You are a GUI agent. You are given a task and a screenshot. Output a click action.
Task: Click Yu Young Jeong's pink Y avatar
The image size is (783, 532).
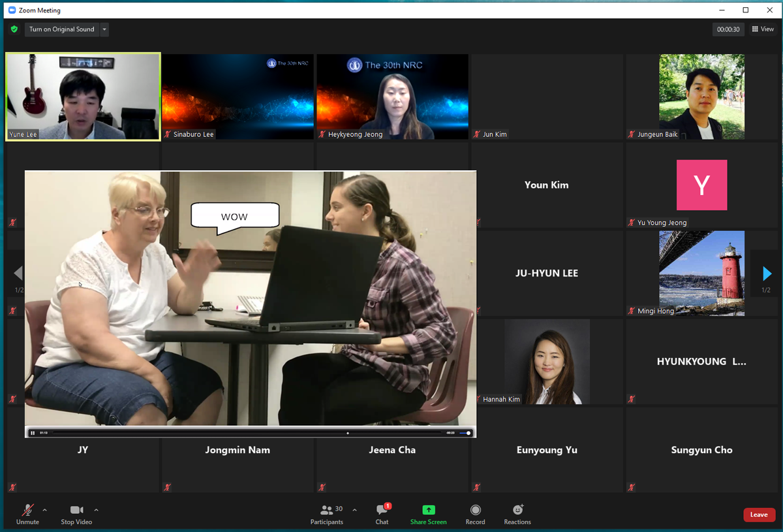tap(701, 185)
